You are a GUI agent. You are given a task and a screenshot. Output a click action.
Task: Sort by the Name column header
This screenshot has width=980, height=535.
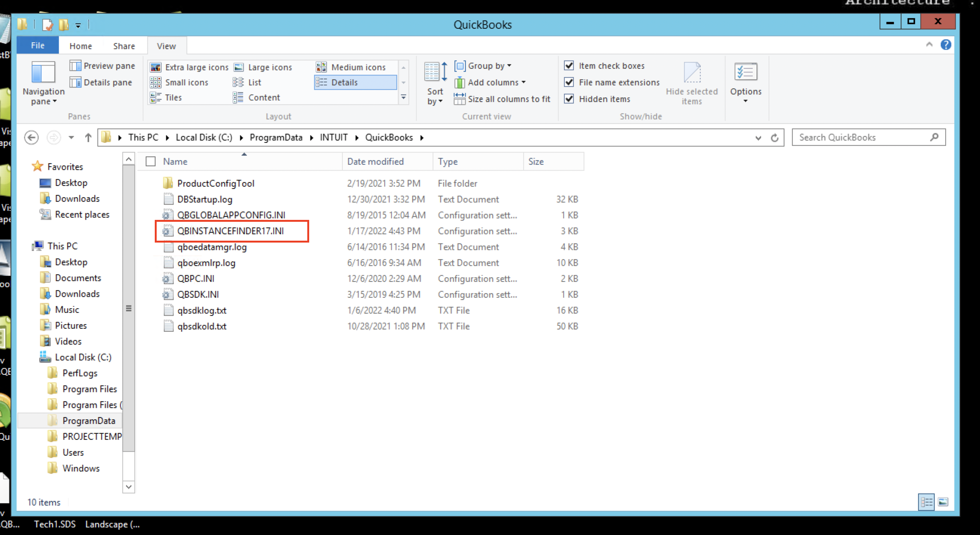243,161
